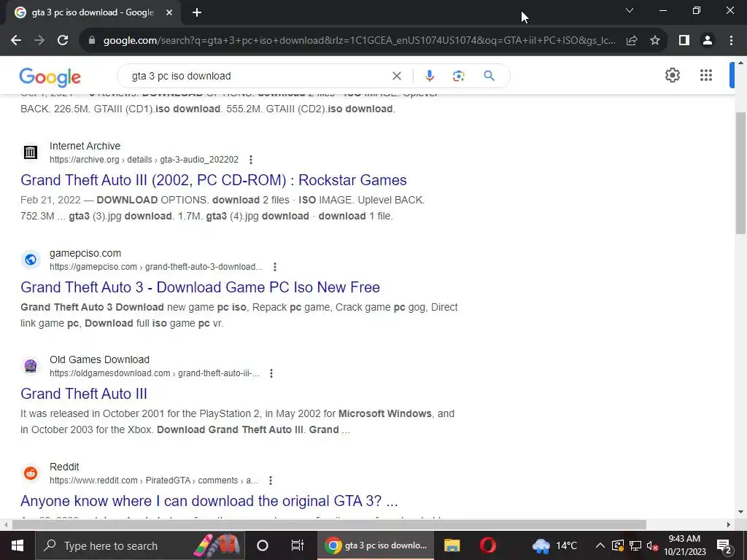Open the Chrome side panel icon

tap(684, 41)
